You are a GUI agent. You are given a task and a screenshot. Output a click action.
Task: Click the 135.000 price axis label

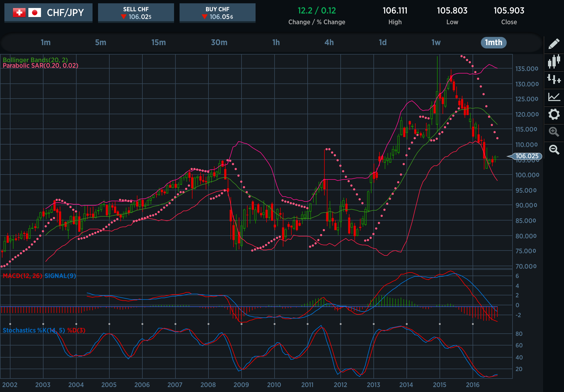point(527,69)
